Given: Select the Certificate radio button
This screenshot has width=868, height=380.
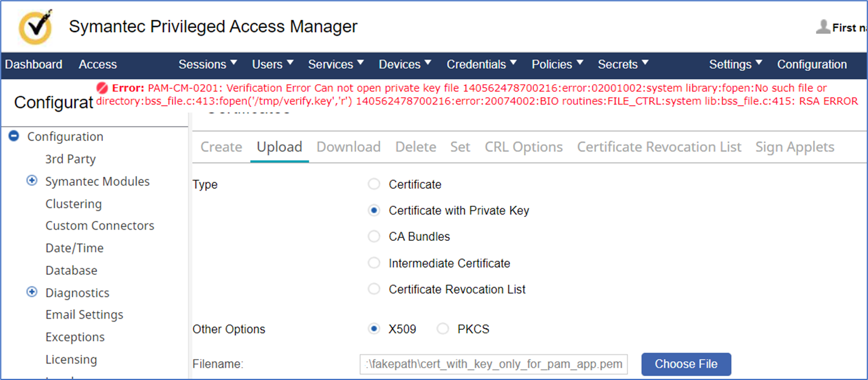Looking at the screenshot, I should tap(374, 184).
